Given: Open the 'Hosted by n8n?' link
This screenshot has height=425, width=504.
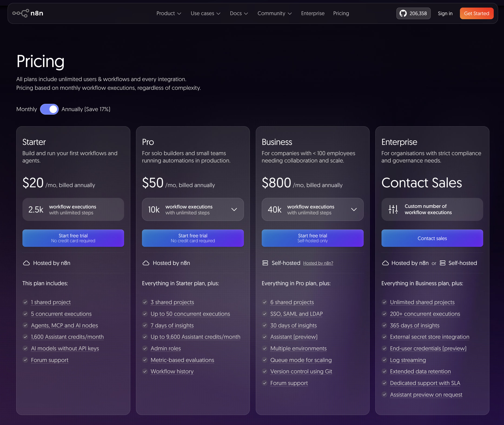Looking at the screenshot, I should click(x=318, y=263).
